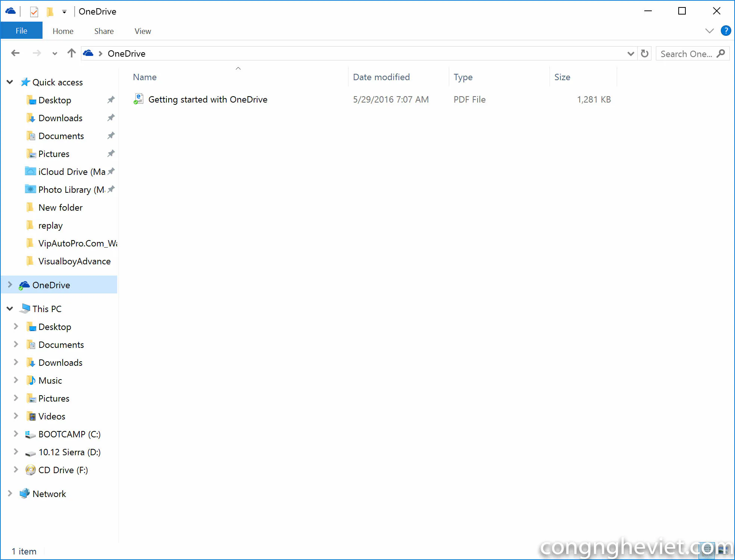Open the recent locations dropdown arrow

[x=55, y=54]
